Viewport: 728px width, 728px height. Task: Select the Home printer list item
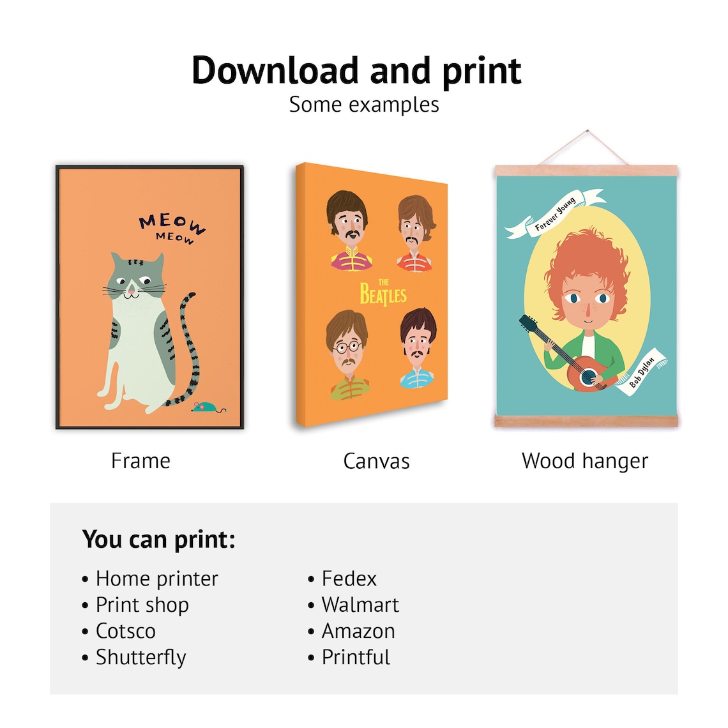point(149,579)
